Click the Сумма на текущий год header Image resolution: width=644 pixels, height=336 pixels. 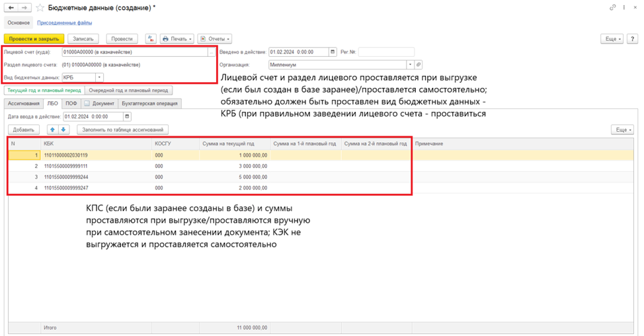tap(235, 144)
